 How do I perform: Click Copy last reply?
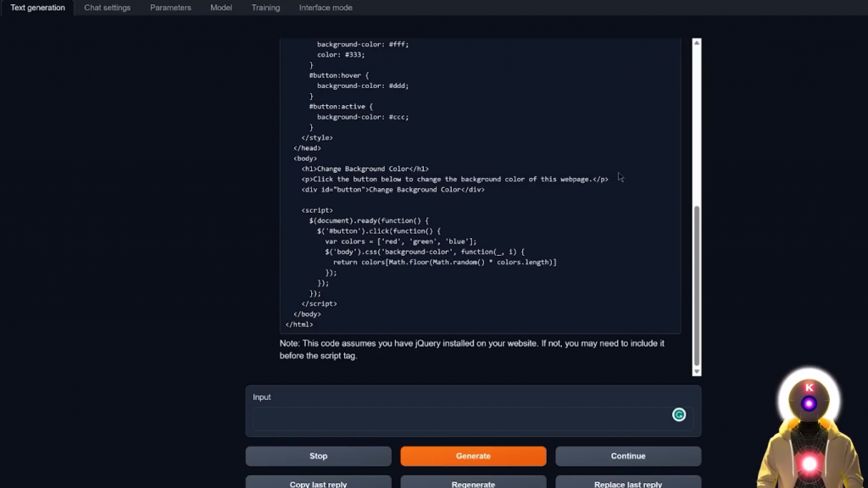(x=319, y=482)
